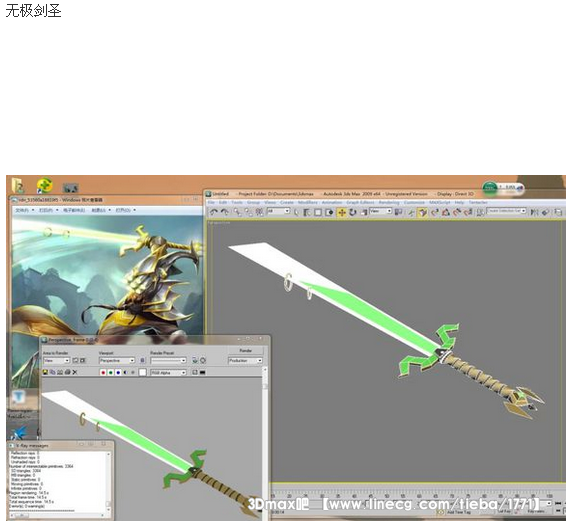Click Use Pivot Point Center icon
The height and width of the screenshot is (521, 569).
pos(398,212)
